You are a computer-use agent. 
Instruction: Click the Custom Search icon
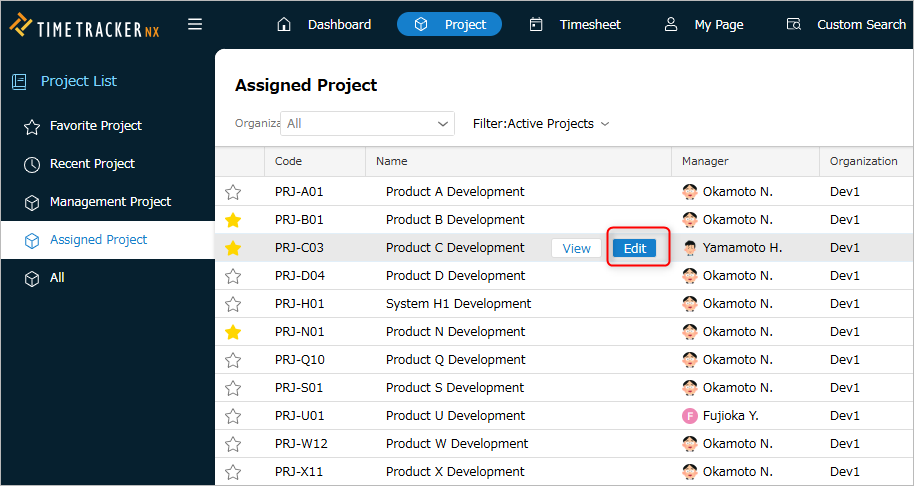point(793,24)
